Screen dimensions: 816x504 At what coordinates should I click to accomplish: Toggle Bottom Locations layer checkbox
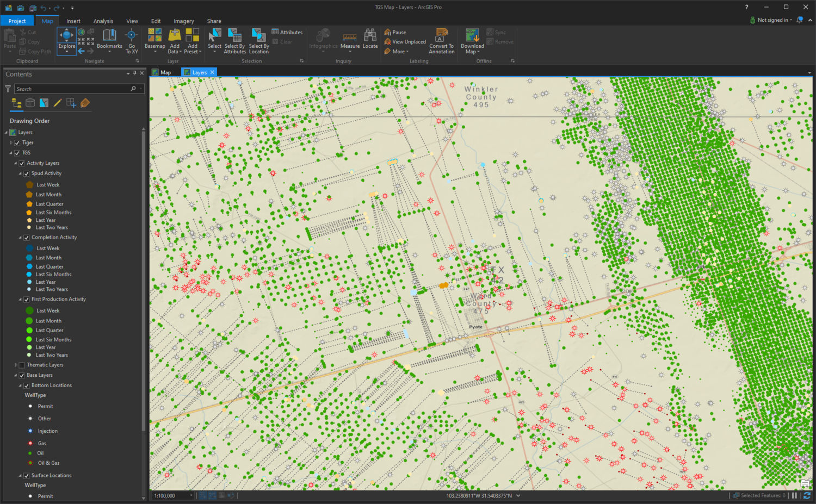(26, 385)
